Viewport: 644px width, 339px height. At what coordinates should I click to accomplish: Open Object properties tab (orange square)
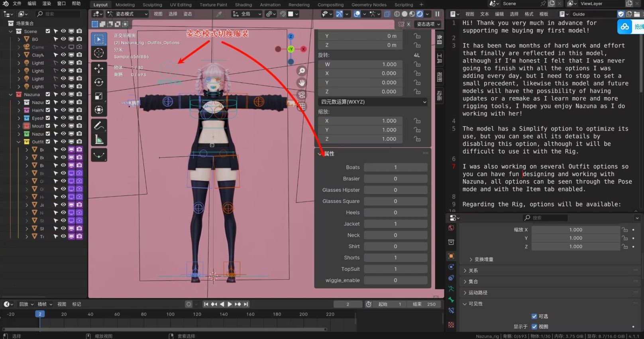tap(451, 256)
